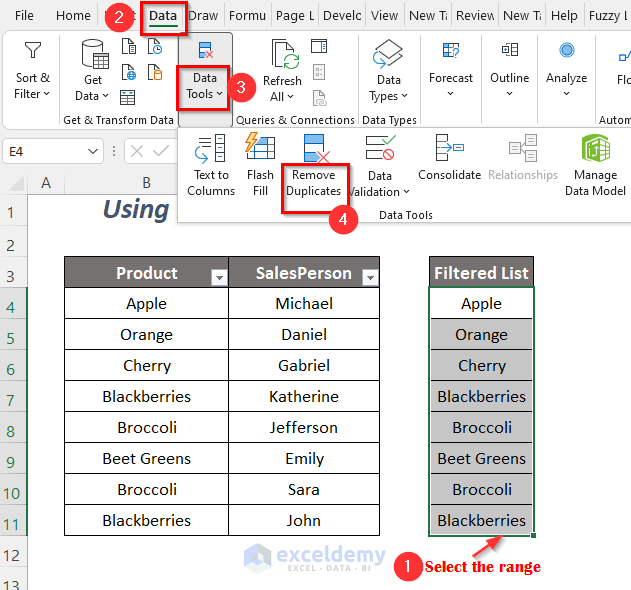631x590 pixels.
Task: Click the formula bar Cancel X
Action: pyautogui.click(x=137, y=151)
